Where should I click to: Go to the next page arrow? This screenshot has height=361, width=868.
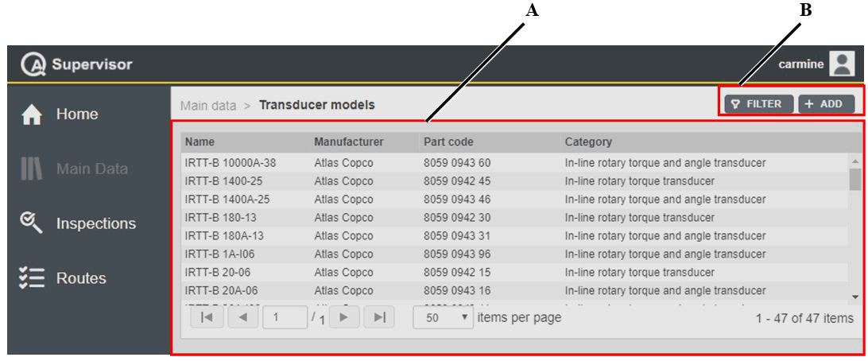click(x=344, y=317)
